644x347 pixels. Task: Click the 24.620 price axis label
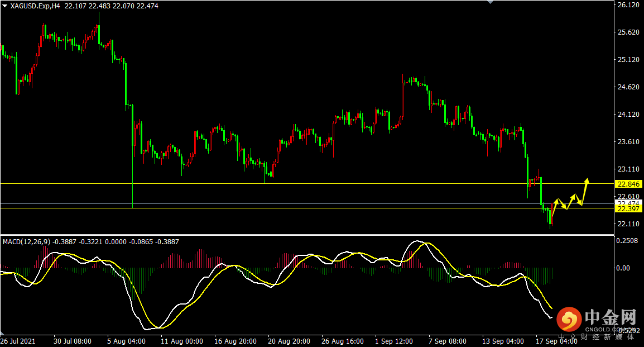click(x=628, y=87)
